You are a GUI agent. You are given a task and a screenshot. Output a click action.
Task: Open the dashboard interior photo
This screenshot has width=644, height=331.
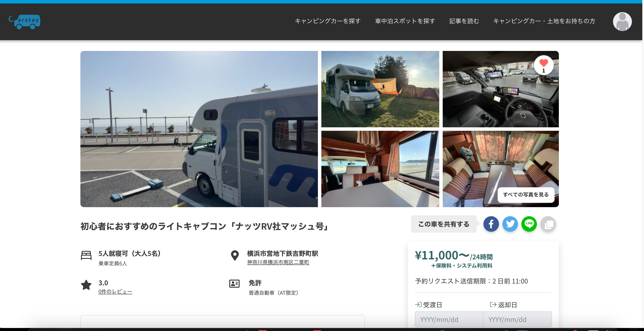tap(500, 89)
